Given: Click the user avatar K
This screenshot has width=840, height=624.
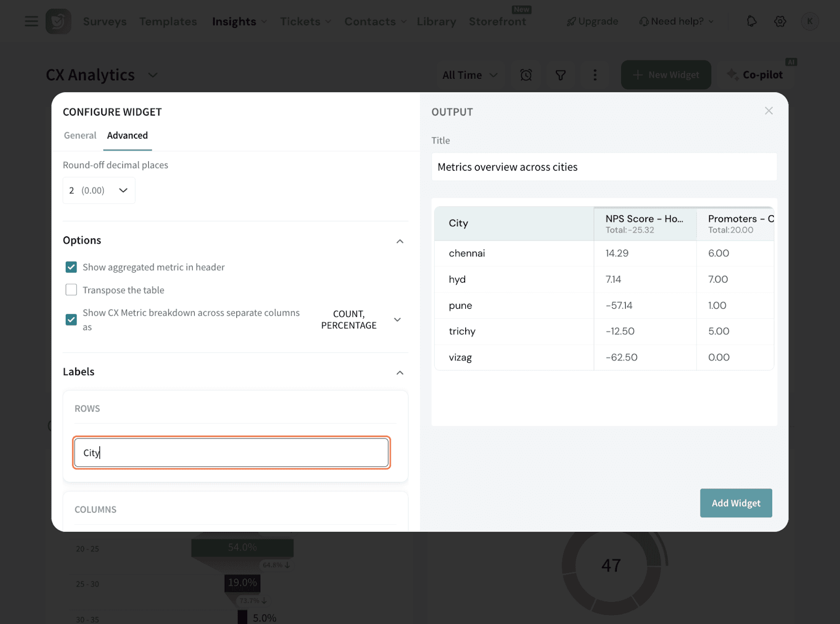Looking at the screenshot, I should point(810,22).
